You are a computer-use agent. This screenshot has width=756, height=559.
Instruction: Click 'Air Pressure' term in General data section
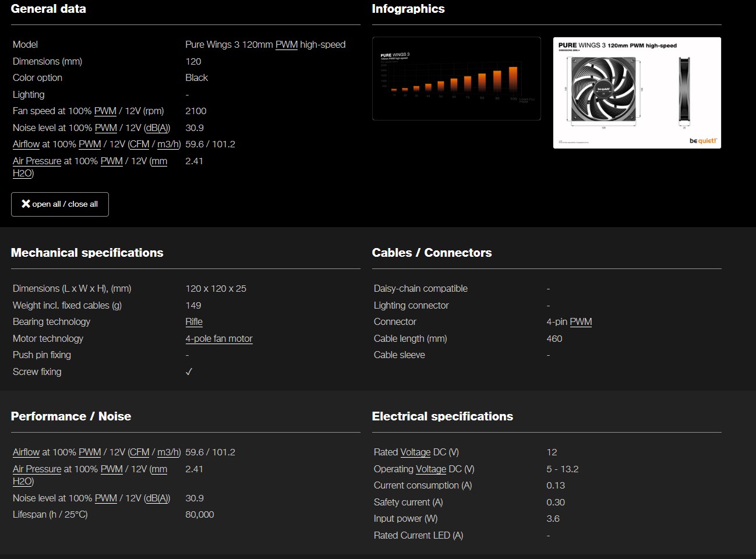[x=37, y=161]
